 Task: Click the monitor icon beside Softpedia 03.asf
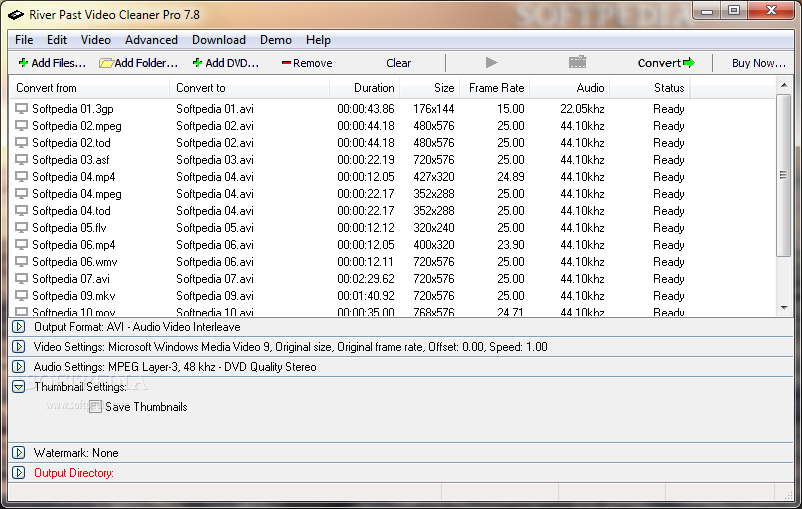tap(21, 160)
